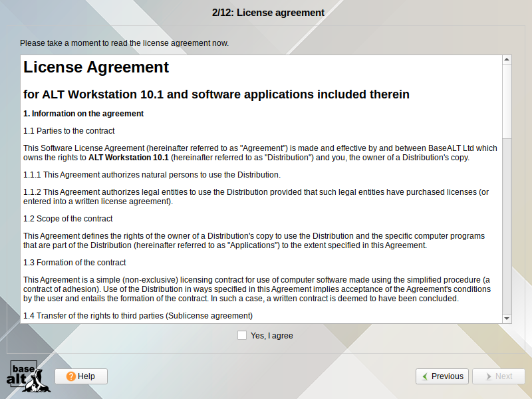The image size is (532, 399).
Task: Click the bold "ALT Workstation 10.1" text
Action: (x=128, y=158)
